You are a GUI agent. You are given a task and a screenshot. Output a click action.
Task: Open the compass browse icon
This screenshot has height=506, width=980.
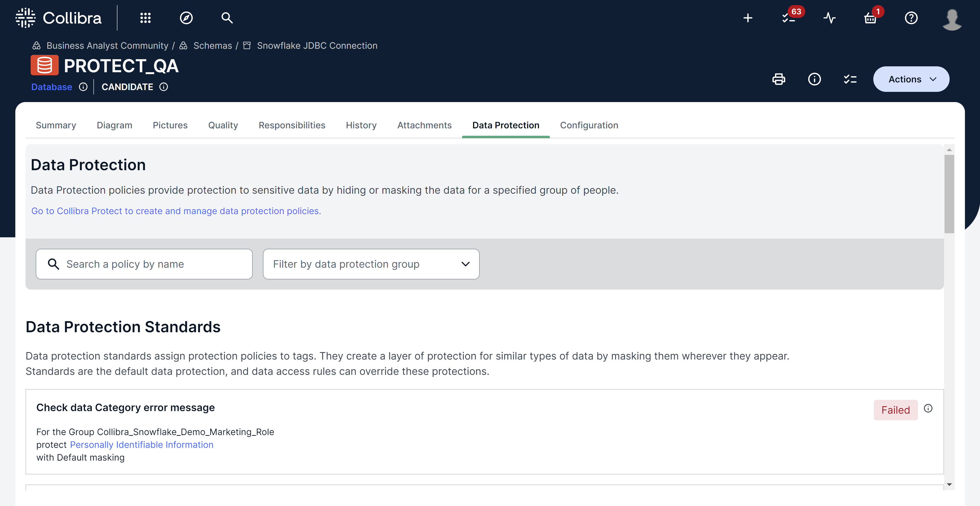click(x=186, y=18)
